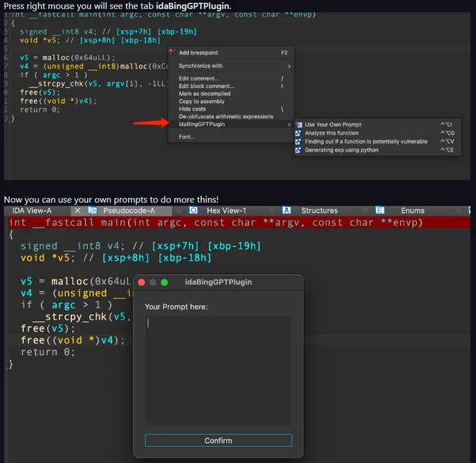
Task: Select De-obfuscate arithmetic expressions
Action: [231, 117]
